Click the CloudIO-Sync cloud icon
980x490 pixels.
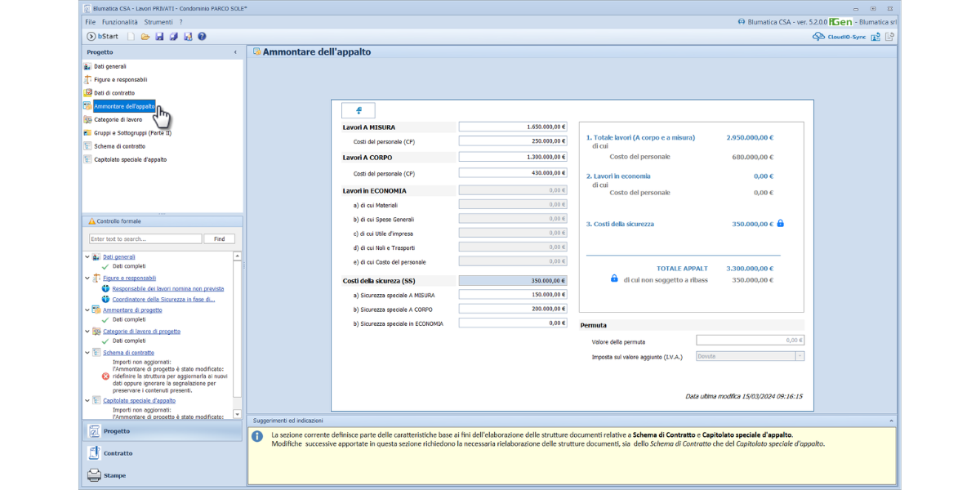(x=818, y=37)
